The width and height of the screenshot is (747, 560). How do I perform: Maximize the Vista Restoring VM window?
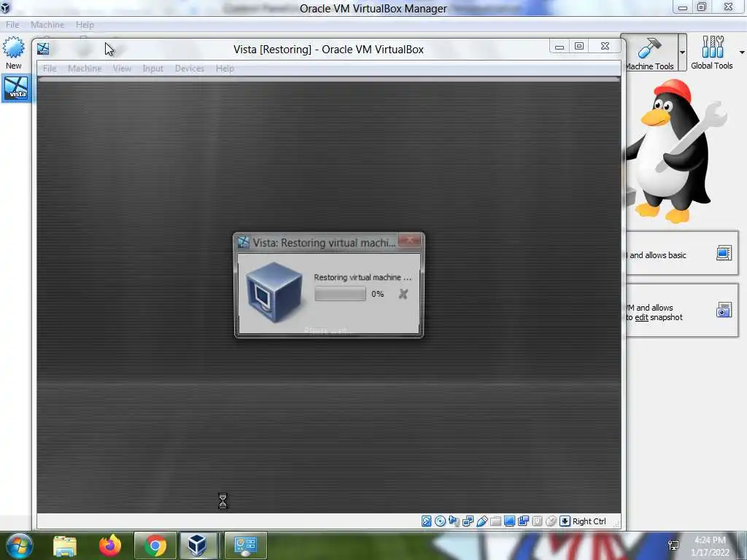click(x=579, y=47)
